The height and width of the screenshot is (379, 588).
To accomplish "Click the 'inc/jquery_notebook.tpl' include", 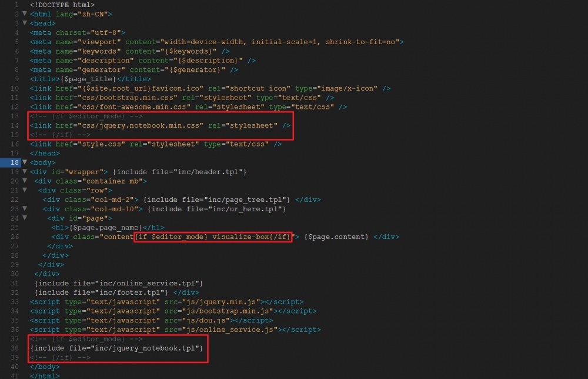I will [x=116, y=348].
